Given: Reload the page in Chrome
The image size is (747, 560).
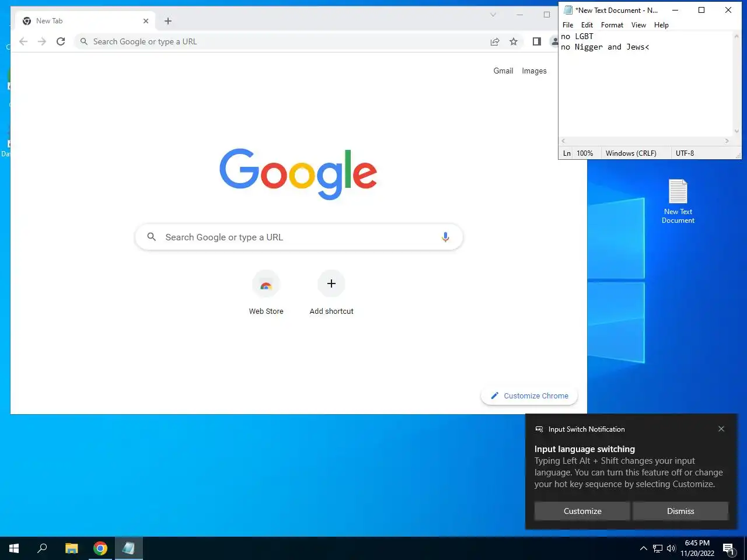Looking at the screenshot, I should [61, 41].
